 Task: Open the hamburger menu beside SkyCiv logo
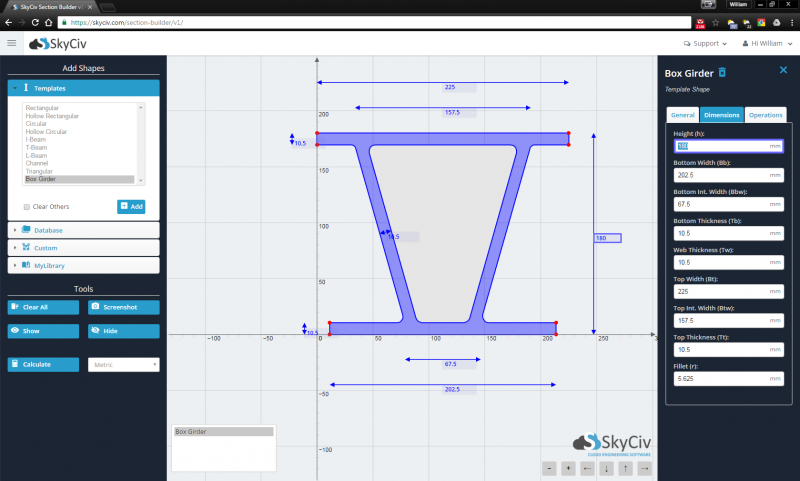[12, 43]
